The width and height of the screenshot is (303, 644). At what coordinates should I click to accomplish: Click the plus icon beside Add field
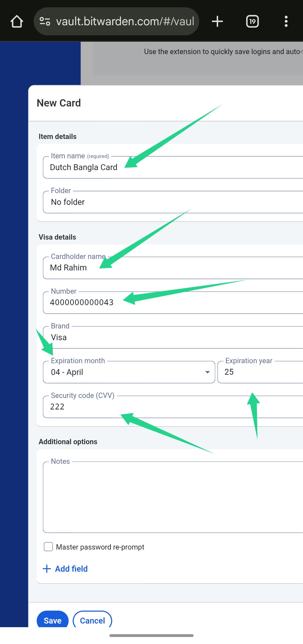pos(47,569)
